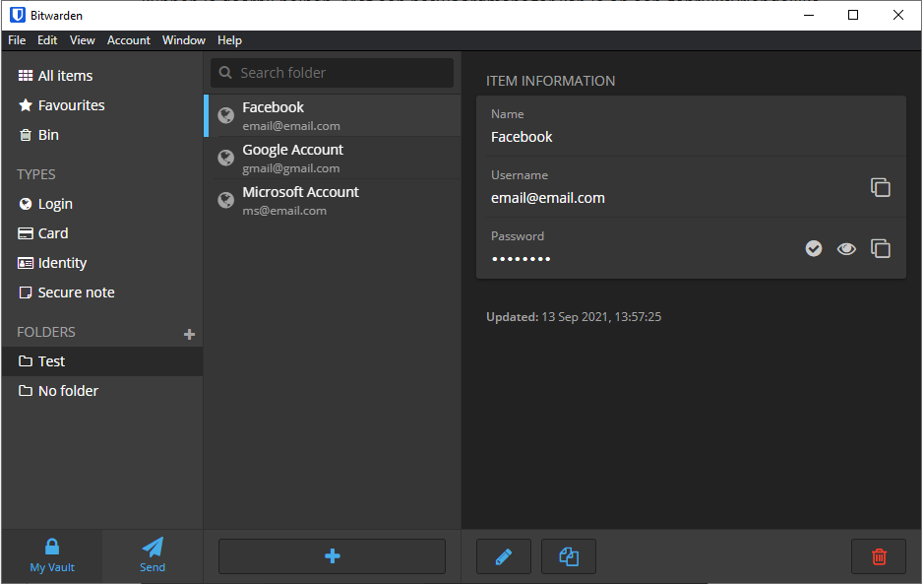Click the Bitwarden shield logo in title bar
Viewport: 924px width, 584px height.
pos(18,15)
